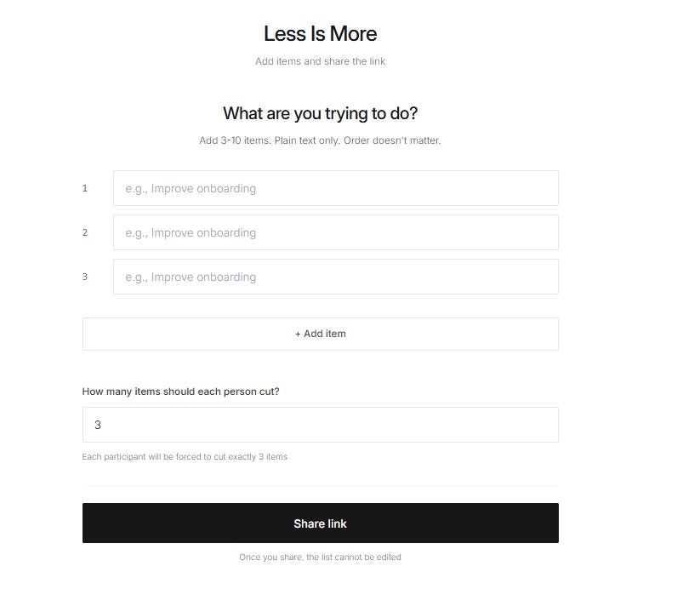The image size is (700, 589).
Task: Activate Add item to create a fourth row
Action: pos(320,334)
